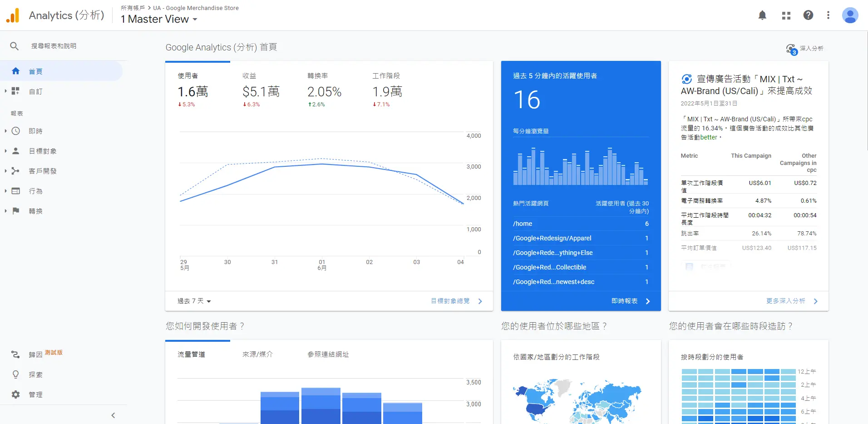Open the Google apps grid icon

pos(786,15)
